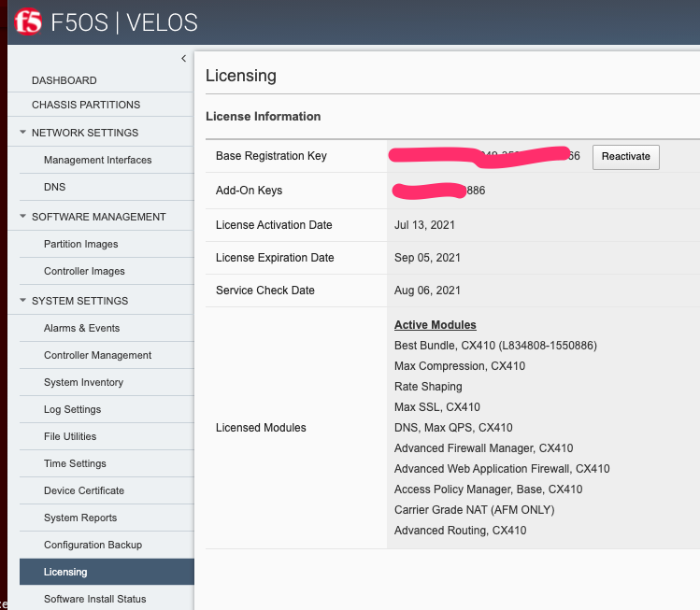Click the License Information heading
Viewport: 700px width, 610px height.
click(264, 117)
